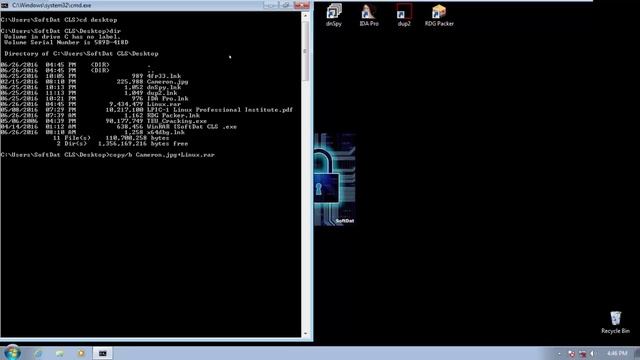Click the Show desktop button
This screenshot has height=360, width=640.
click(x=637, y=353)
